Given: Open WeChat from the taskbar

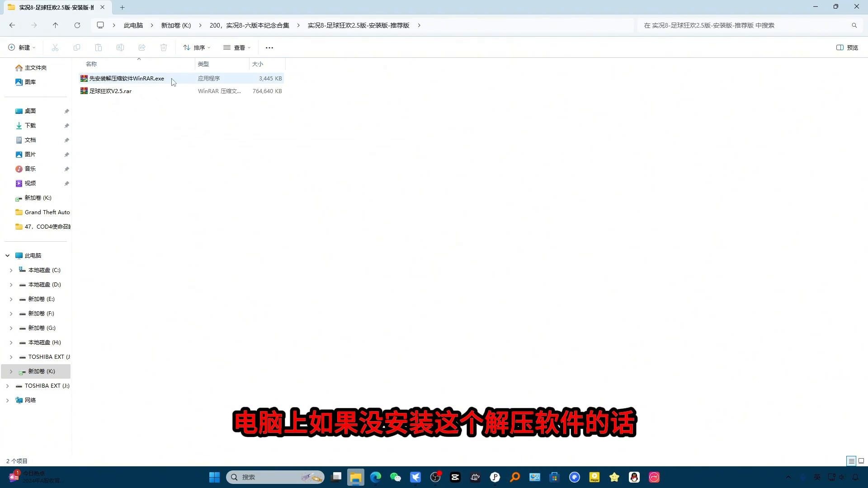Looking at the screenshot, I should click(396, 477).
